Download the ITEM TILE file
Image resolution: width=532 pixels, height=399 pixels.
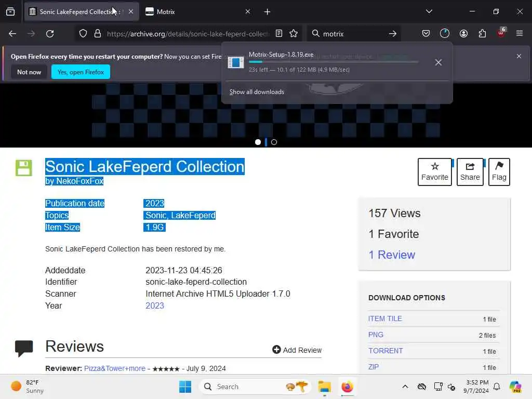pos(385,318)
